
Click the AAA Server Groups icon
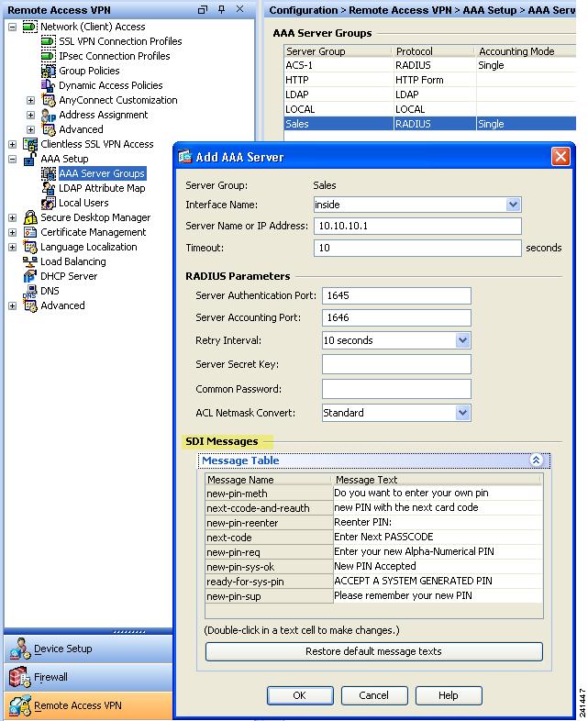pos(49,173)
